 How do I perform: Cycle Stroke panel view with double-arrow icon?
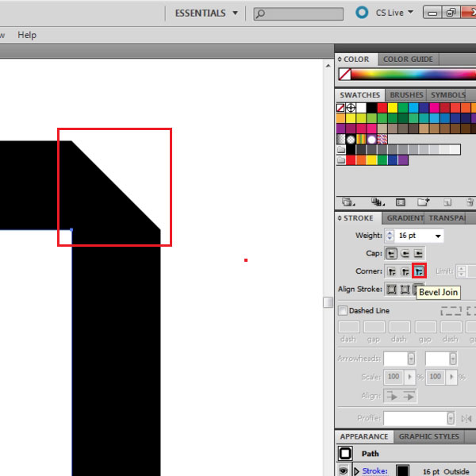click(340, 218)
